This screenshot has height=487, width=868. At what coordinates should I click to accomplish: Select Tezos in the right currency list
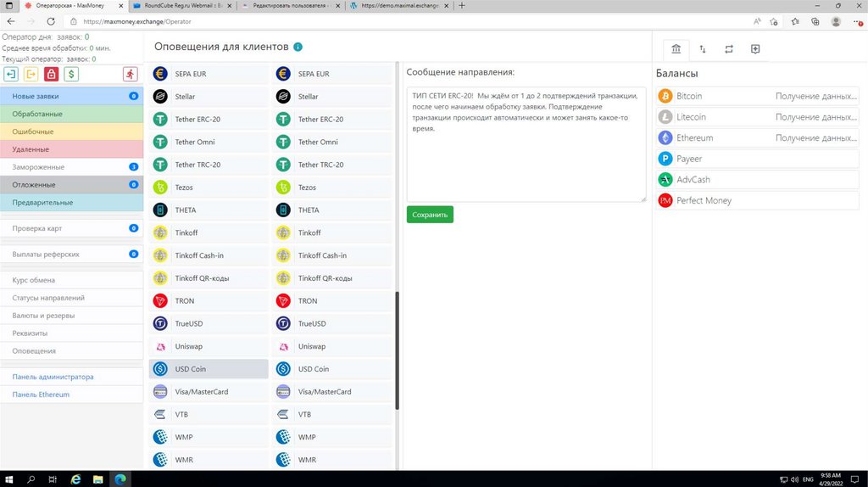pos(331,188)
